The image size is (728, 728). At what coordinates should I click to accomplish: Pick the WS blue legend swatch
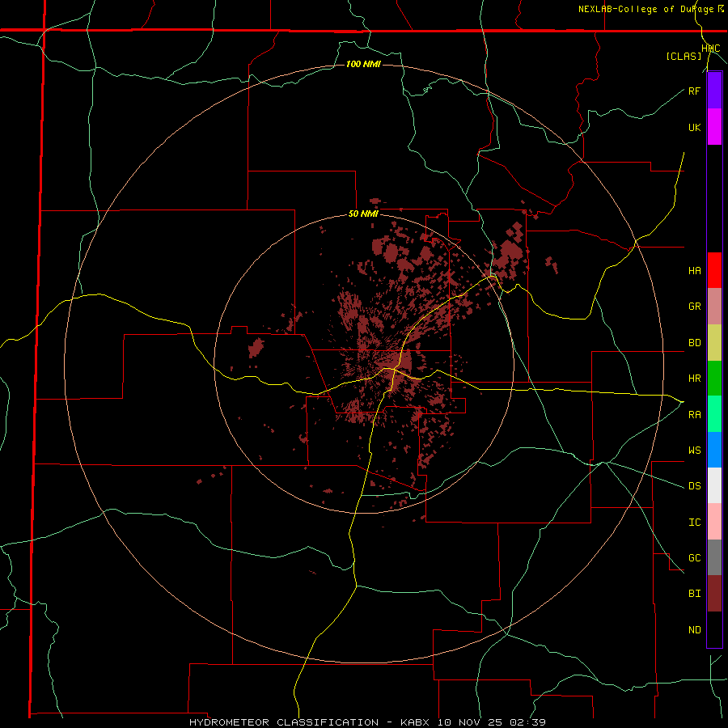click(714, 450)
